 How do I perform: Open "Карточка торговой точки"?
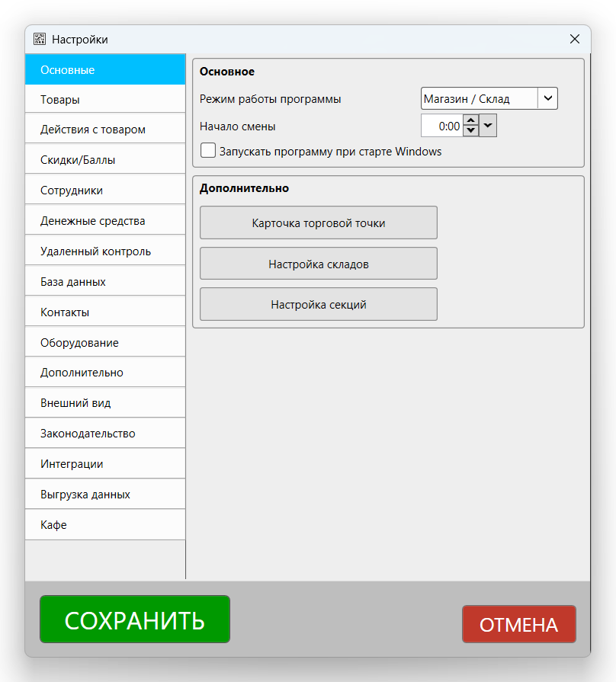pyautogui.click(x=318, y=223)
